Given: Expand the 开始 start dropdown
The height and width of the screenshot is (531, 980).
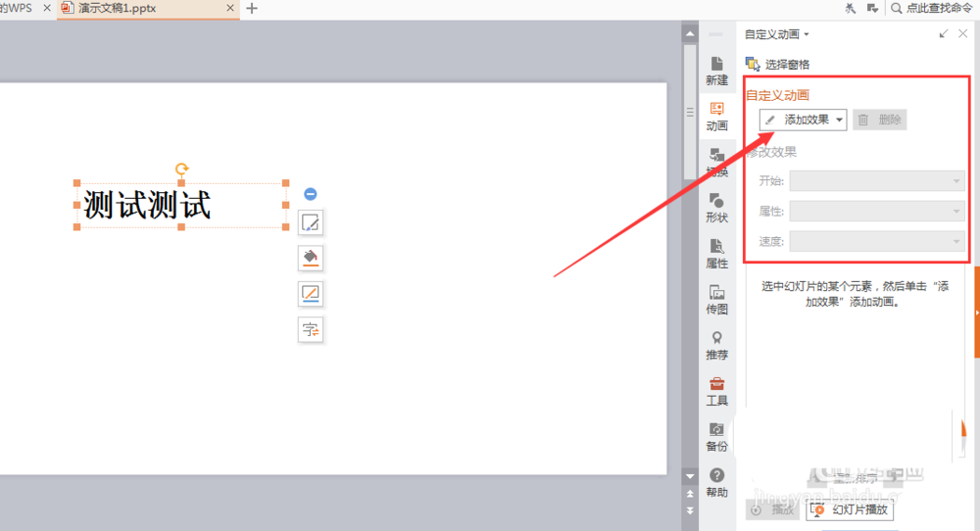Looking at the screenshot, I should pyautogui.click(x=877, y=181).
